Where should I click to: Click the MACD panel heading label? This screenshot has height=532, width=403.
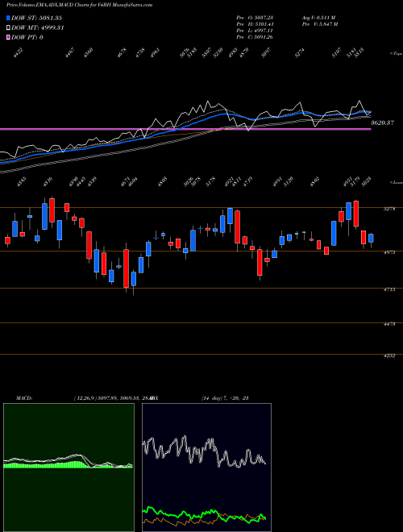coord(24,398)
